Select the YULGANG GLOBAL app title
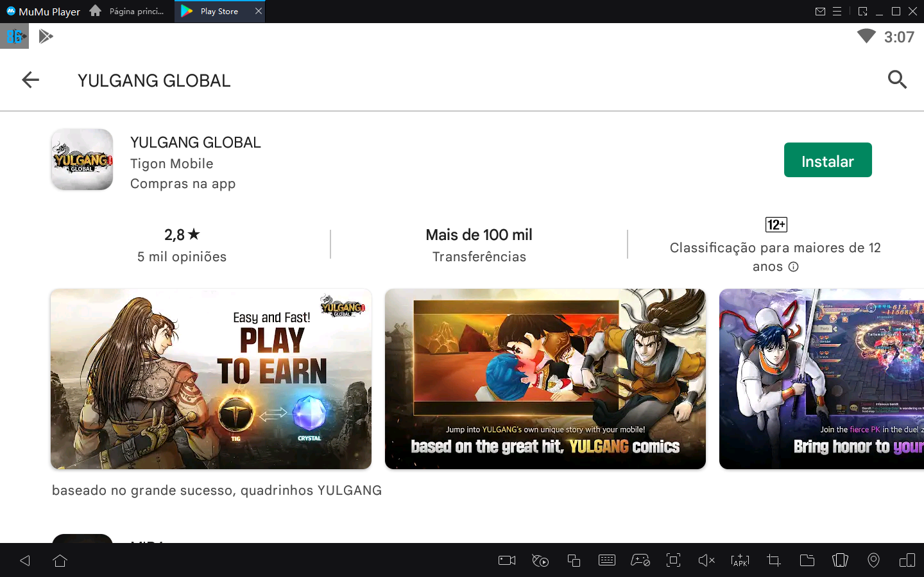This screenshot has height=577, width=924. 196,142
